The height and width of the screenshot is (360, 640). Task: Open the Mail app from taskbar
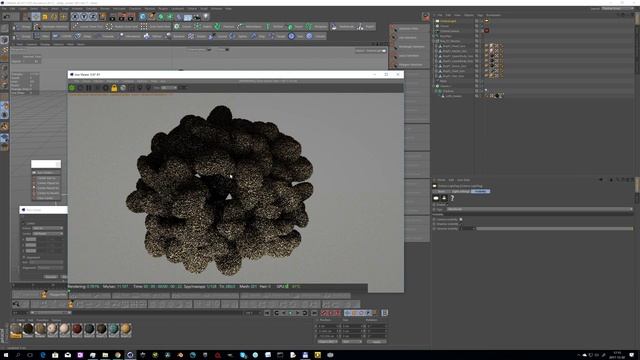(x=68, y=355)
